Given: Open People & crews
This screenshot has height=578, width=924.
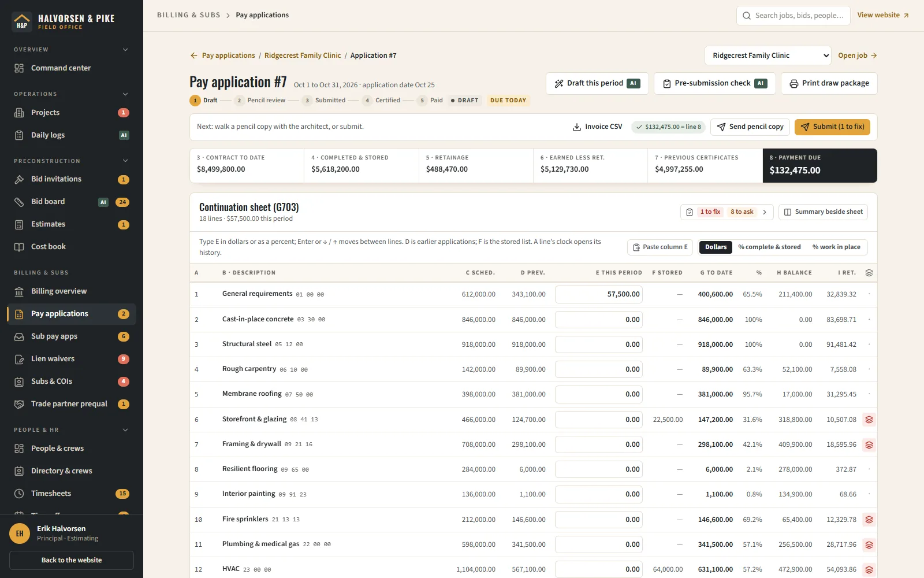Looking at the screenshot, I should [x=72, y=449].
